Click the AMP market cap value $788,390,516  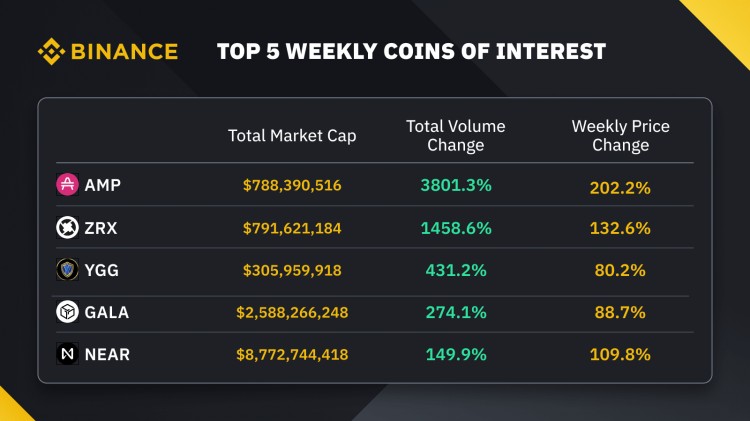pos(292,185)
